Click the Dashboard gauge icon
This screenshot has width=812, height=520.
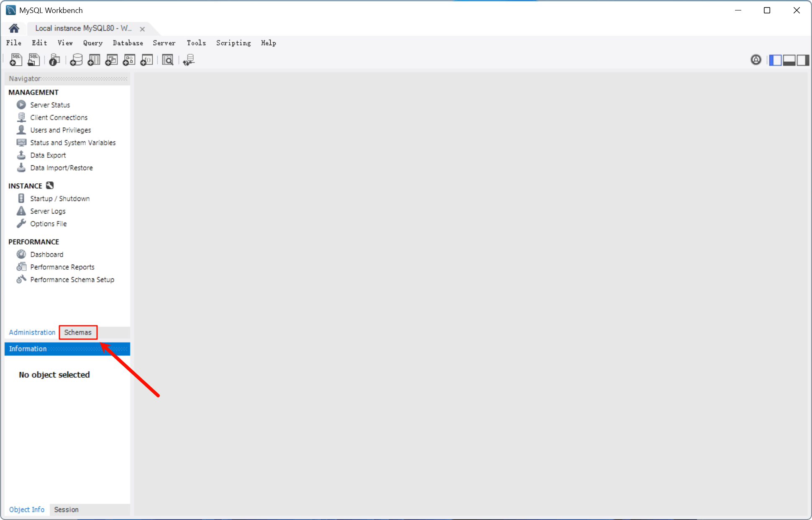click(x=21, y=254)
